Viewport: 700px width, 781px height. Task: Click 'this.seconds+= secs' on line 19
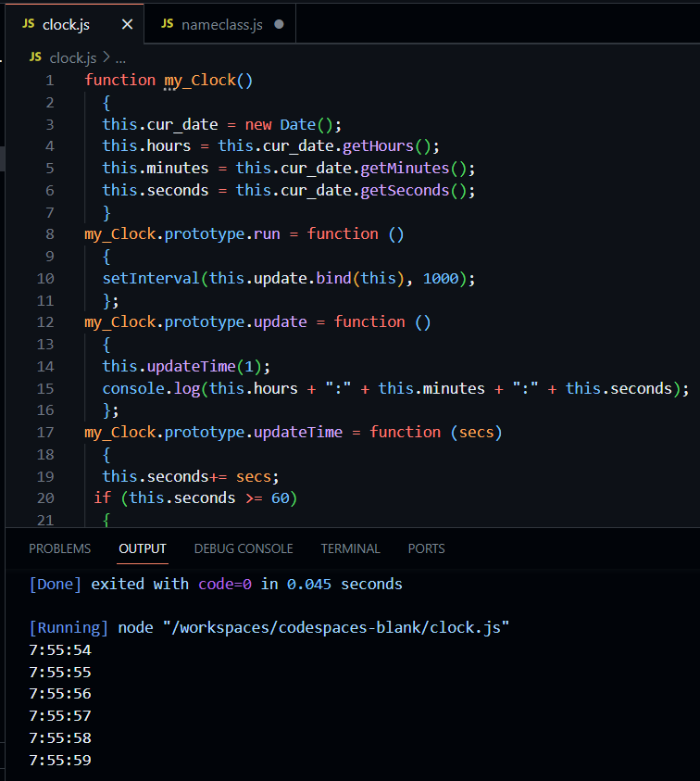(x=187, y=477)
